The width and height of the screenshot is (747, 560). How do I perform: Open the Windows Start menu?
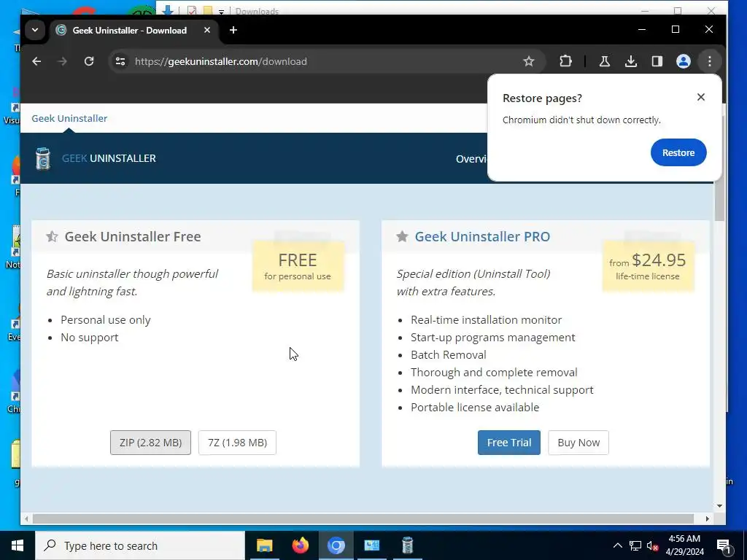pyautogui.click(x=18, y=545)
